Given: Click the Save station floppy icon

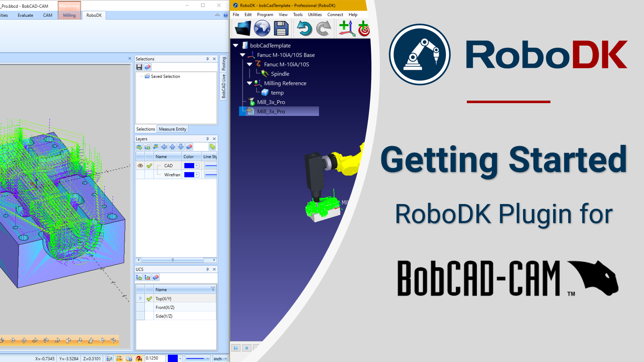Looking at the screenshot, I should (281, 28).
